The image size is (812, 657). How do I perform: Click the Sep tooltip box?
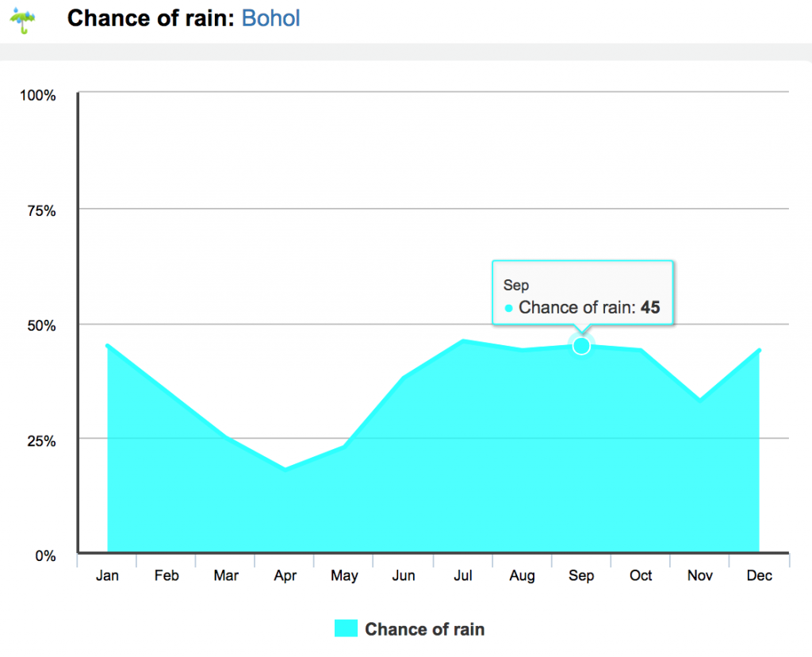[582, 293]
